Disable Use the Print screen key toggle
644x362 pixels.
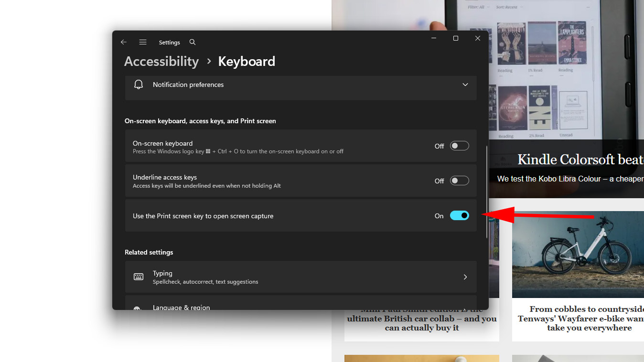click(459, 215)
